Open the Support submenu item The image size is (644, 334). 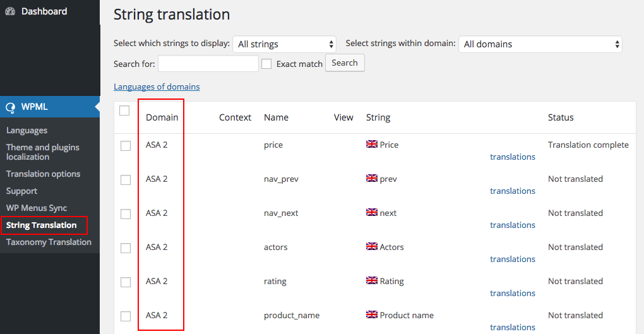click(x=21, y=191)
